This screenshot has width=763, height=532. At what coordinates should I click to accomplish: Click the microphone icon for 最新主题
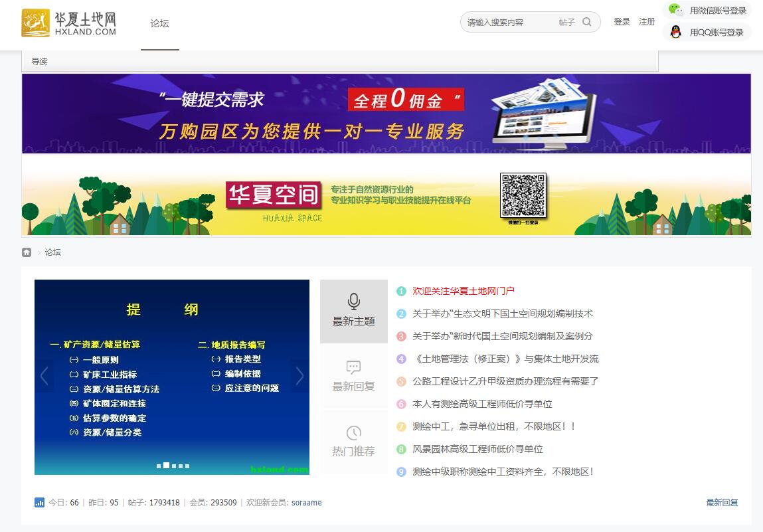[354, 302]
